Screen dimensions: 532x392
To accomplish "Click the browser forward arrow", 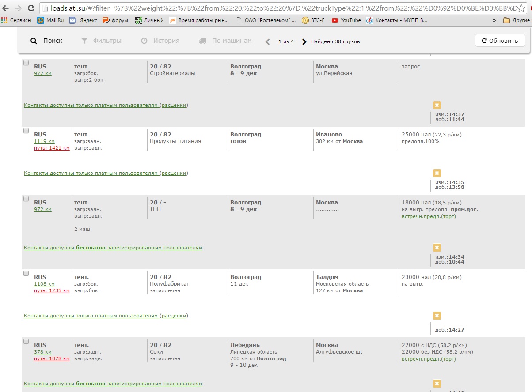I will tap(18, 8).
